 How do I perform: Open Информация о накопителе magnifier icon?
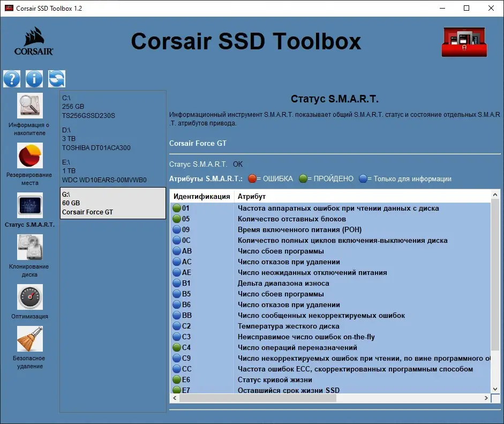pyautogui.click(x=30, y=106)
